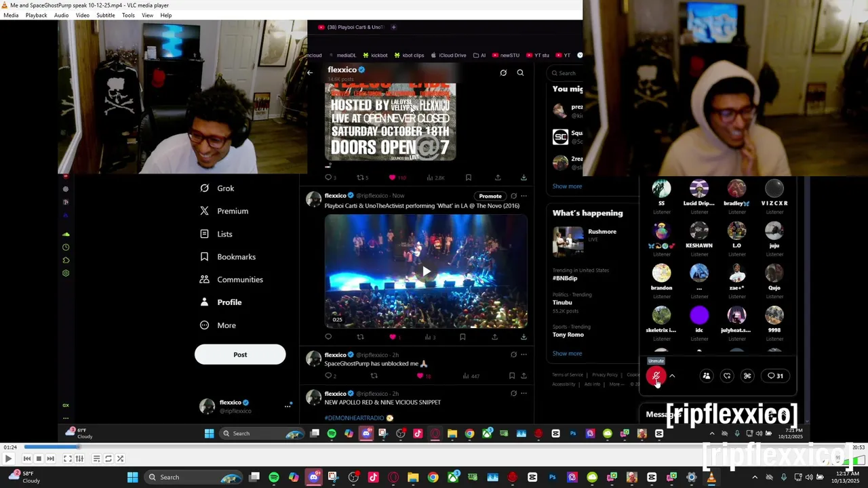Download the Playboi Carti video
Screen dimensions: 868x488
point(524,337)
